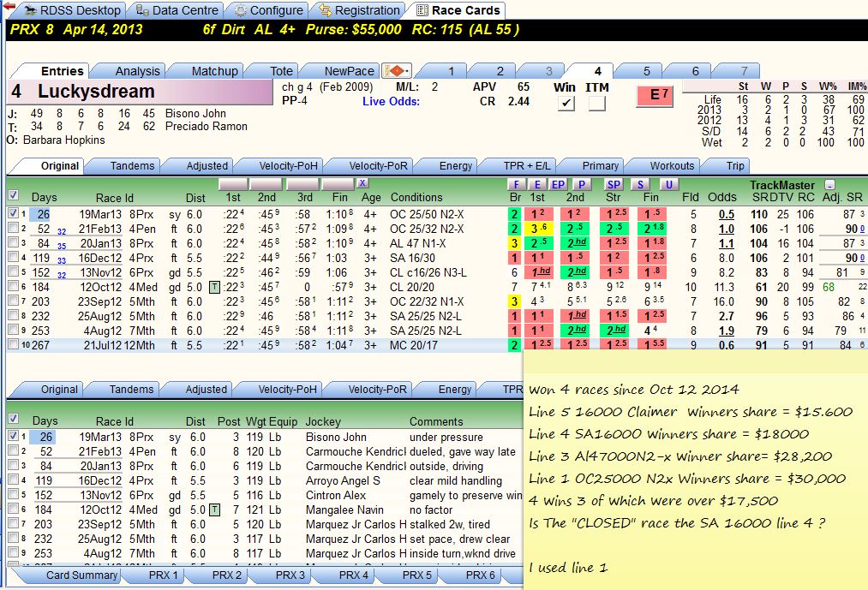Toggle the E pace filter button
868x590 pixels.
(x=537, y=184)
